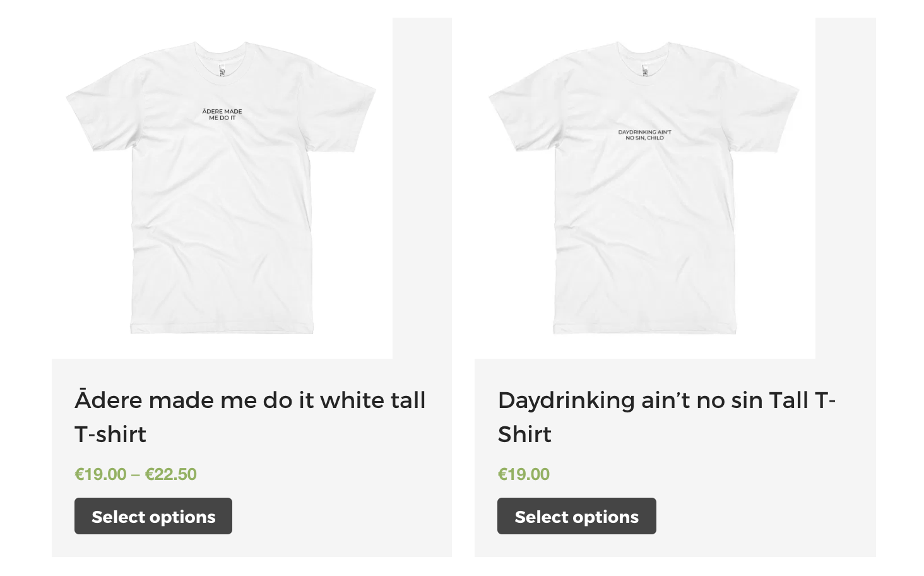
Task: Click the ĀDERE MADE ME DO IT shirt print
Action: click(x=222, y=114)
